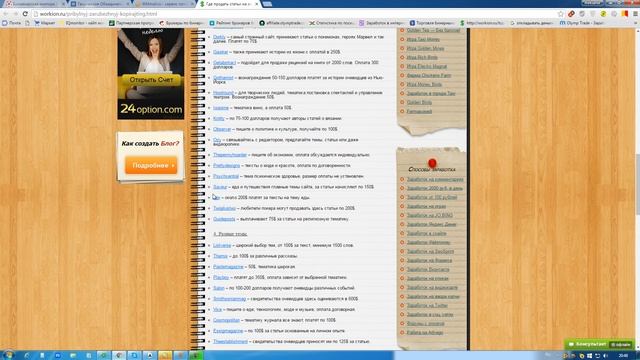The image size is (640, 360).
Task: Open the 'Cosmopolitan' link
Action: click(227, 320)
